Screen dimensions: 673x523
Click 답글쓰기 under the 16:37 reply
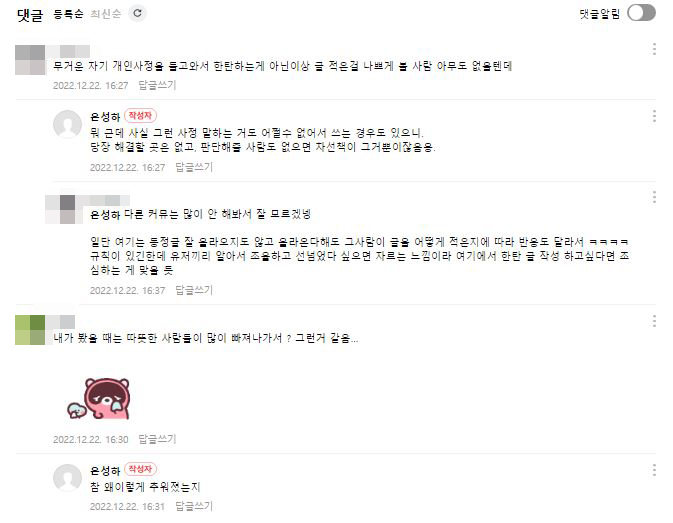(194, 290)
